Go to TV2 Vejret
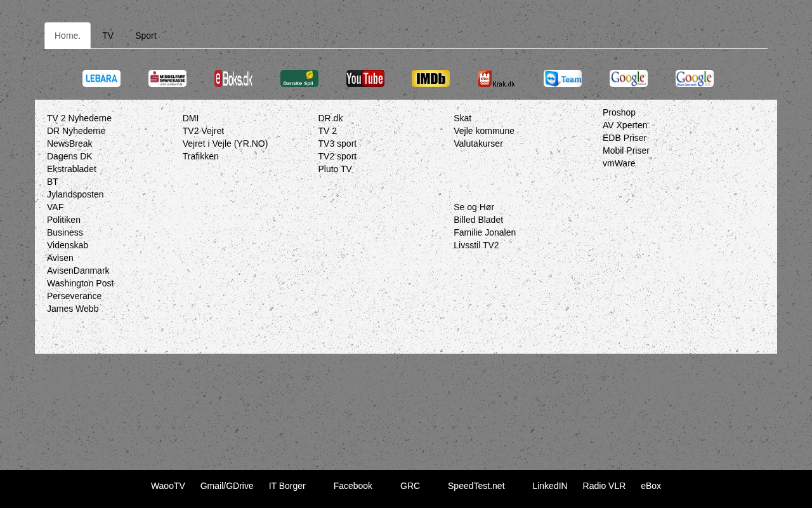This screenshot has height=508, width=812. (x=203, y=131)
